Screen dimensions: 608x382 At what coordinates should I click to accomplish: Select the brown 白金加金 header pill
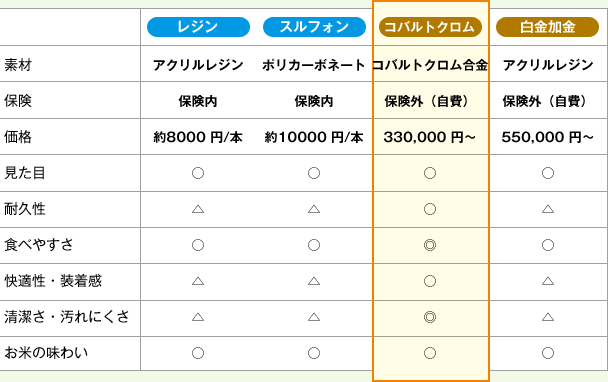(x=547, y=27)
